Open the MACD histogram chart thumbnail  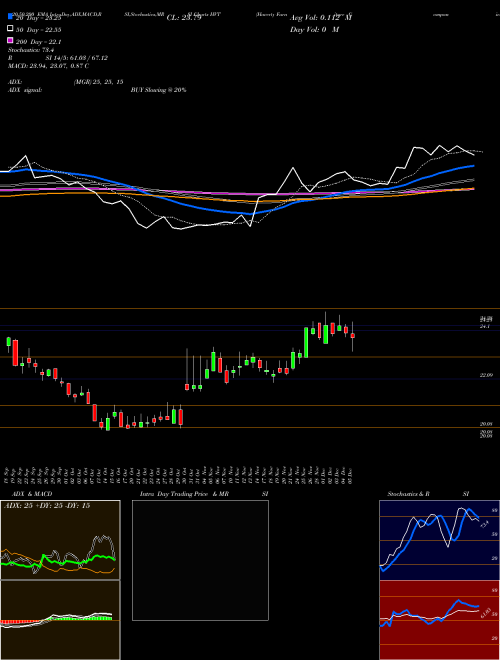pyautogui.click(x=60, y=620)
